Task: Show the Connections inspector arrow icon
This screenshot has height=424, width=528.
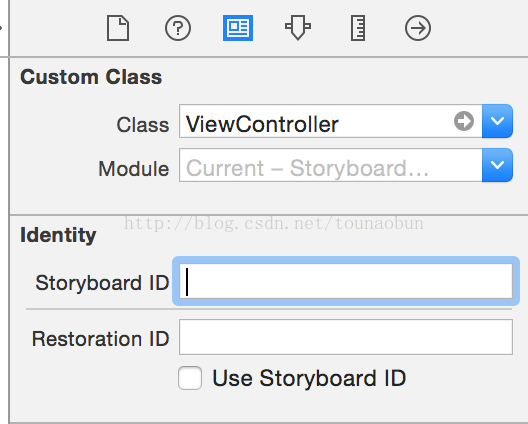Action: point(418,28)
